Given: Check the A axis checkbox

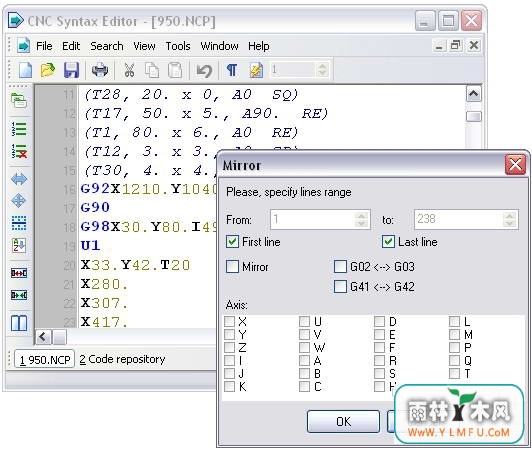Looking at the screenshot, I should [x=304, y=360].
